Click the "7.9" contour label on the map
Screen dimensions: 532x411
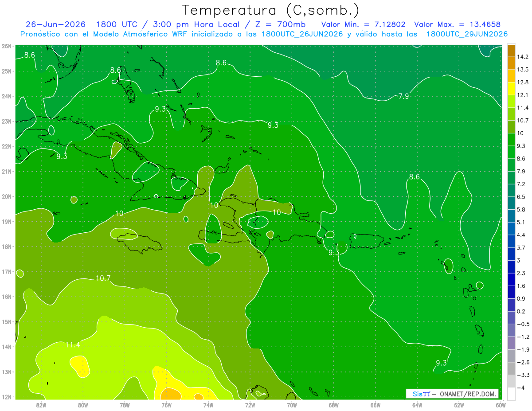(x=403, y=96)
